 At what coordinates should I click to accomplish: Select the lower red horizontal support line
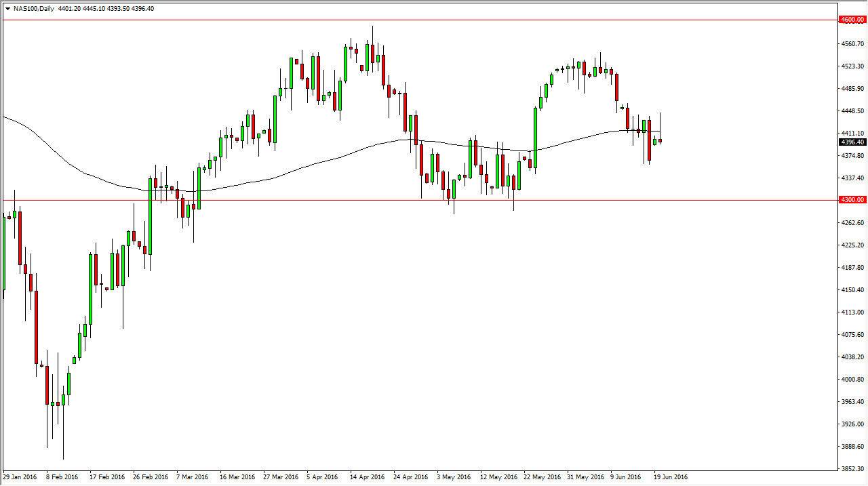[x=407, y=200]
